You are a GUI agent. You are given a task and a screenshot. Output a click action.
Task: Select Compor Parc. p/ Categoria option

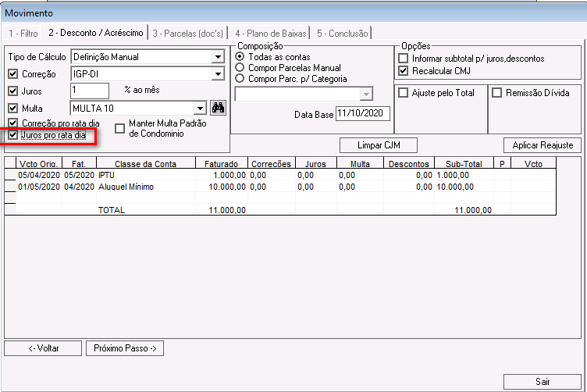pos(240,78)
